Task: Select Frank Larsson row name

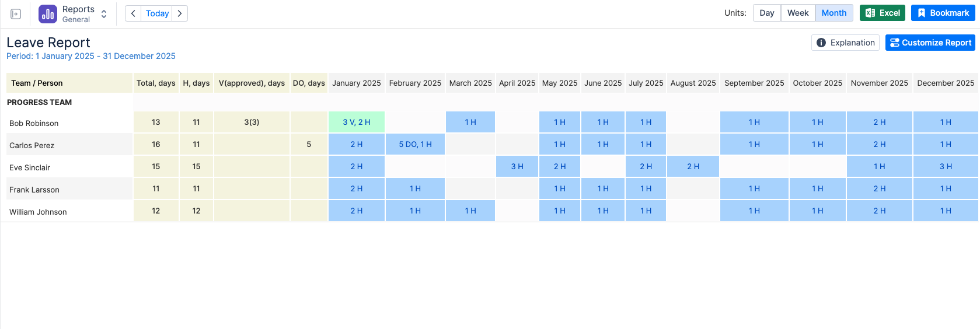Action: 34,190
